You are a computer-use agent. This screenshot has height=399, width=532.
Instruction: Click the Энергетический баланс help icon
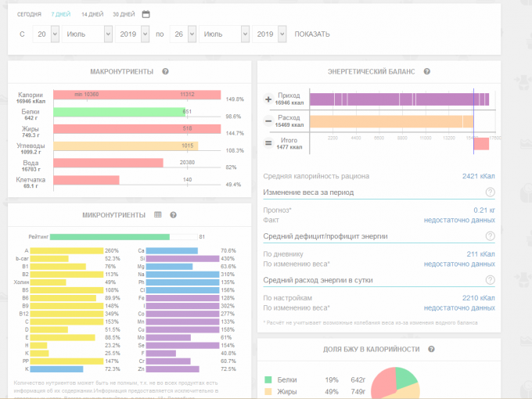[x=426, y=71]
